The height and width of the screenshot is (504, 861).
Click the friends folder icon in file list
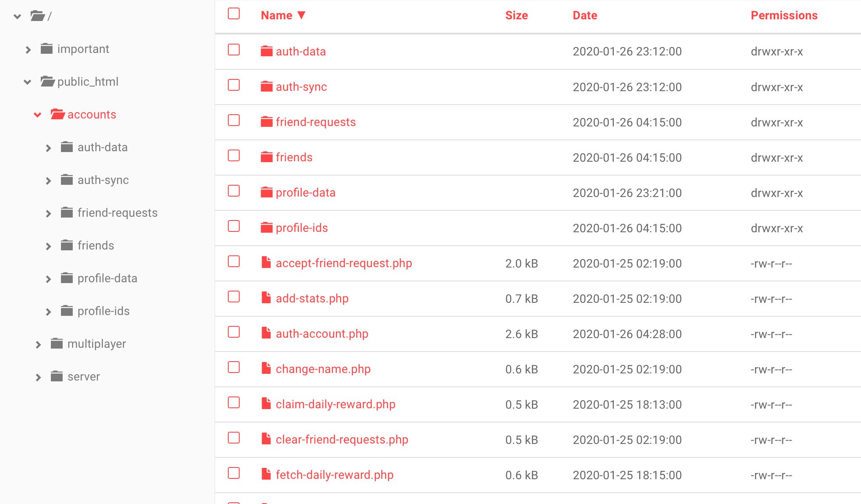(267, 157)
